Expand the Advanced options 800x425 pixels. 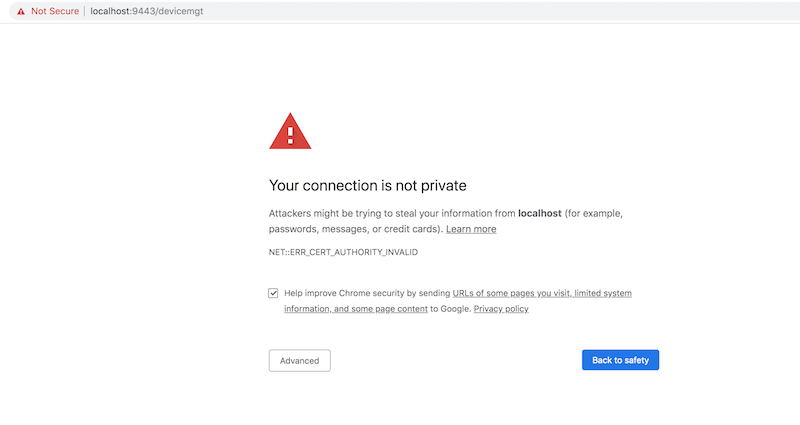coord(299,360)
